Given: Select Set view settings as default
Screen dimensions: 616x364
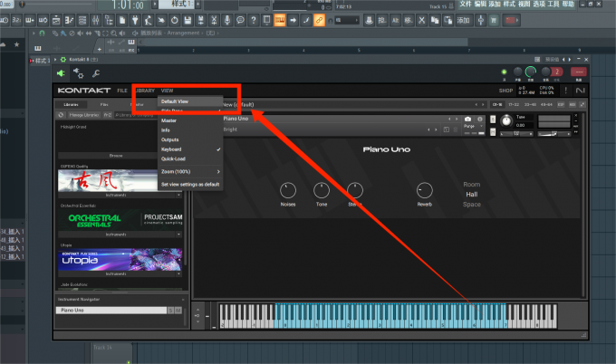Looking at the screenshot, I should (x=190, y=184).
